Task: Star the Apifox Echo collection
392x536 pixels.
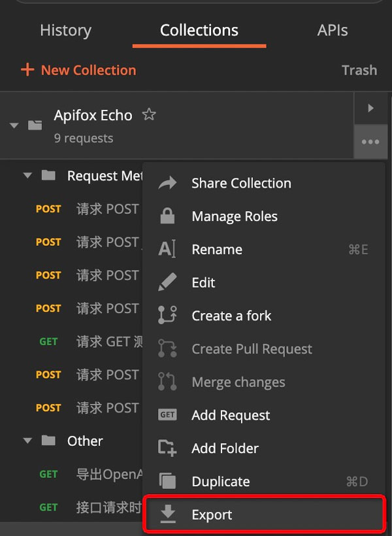Action: (x=149, y=115)
